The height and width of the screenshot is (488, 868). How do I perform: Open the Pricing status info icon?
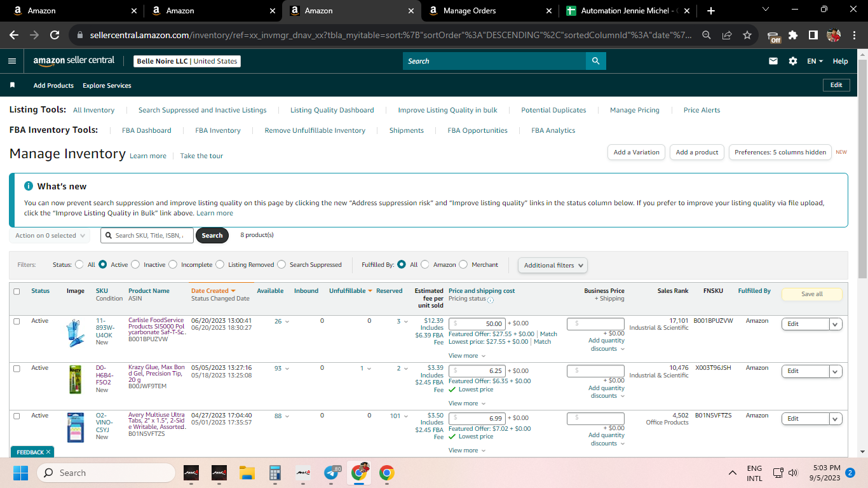491,300
